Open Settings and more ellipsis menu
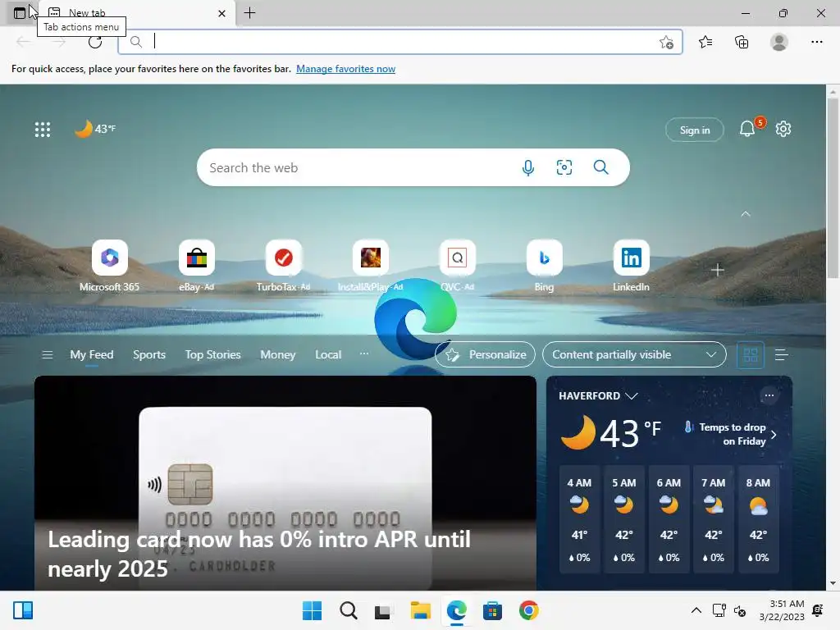840x630 pixels. click(816, 42)
